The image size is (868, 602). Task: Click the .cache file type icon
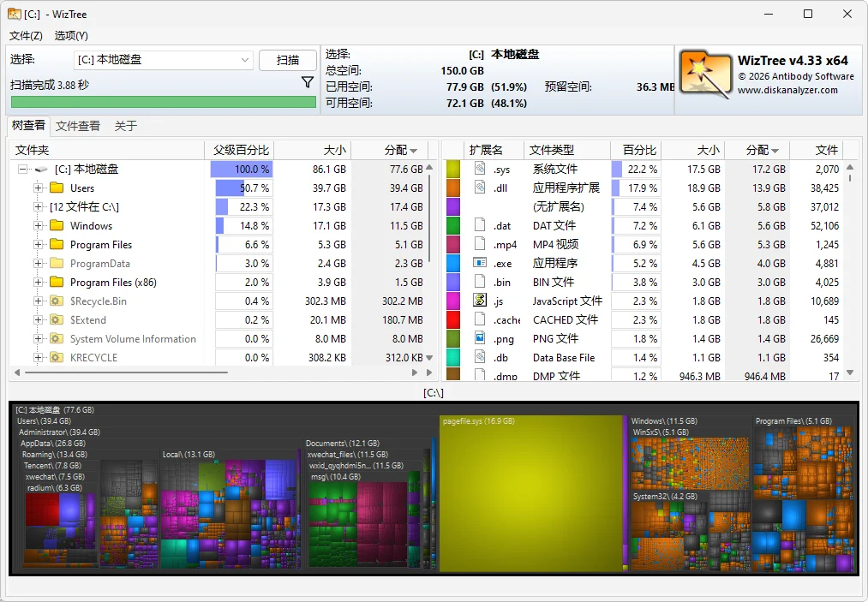pyautogui.click(x=480, y=319)
